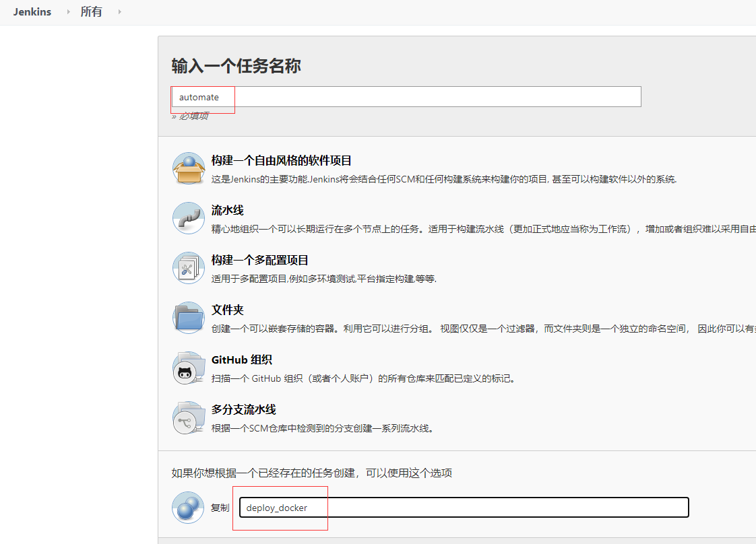Image resolution: width=756 pixels, height=544 pixels.
Task: Click the 复制 label
Action: [x=220, y=508]
